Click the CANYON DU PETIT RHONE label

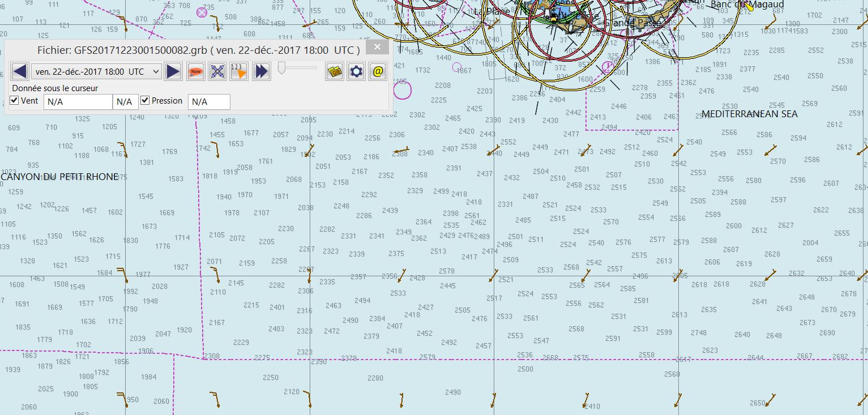(60, 177)
